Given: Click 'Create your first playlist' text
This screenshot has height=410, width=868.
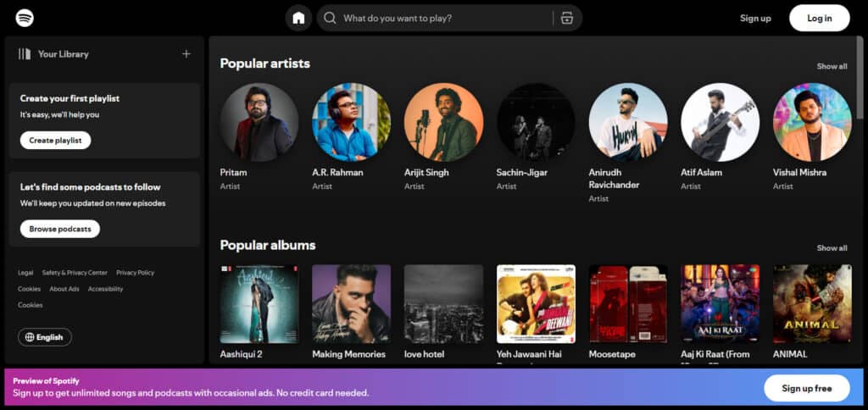Looking at the screenshot, I should (70, 98).
